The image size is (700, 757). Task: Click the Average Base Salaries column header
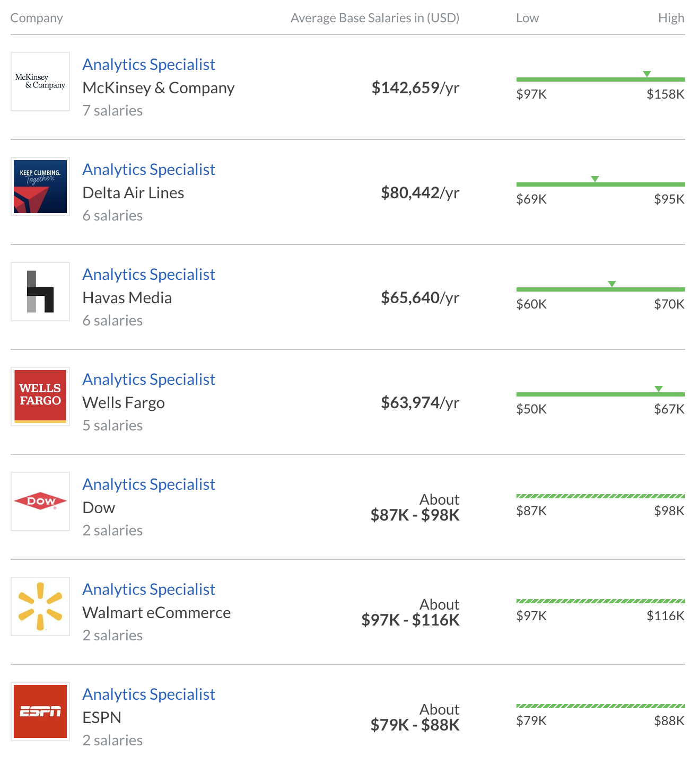tap(375, 18)
